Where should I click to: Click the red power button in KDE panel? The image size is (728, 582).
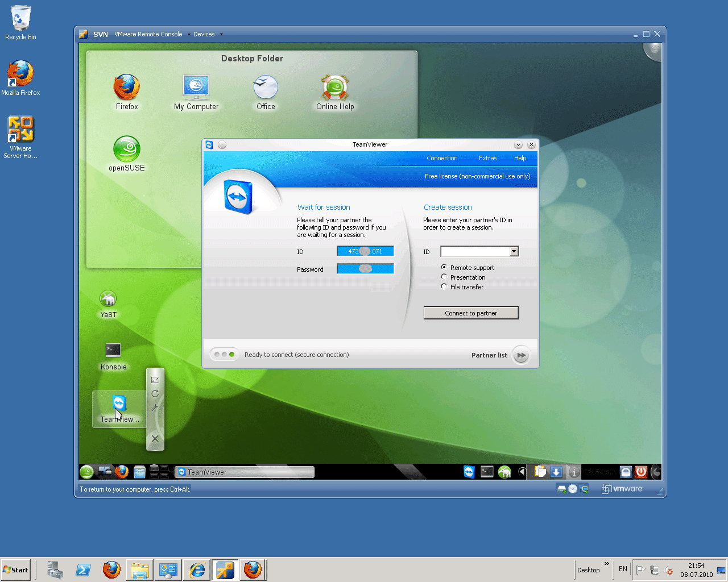coord(641,472)
